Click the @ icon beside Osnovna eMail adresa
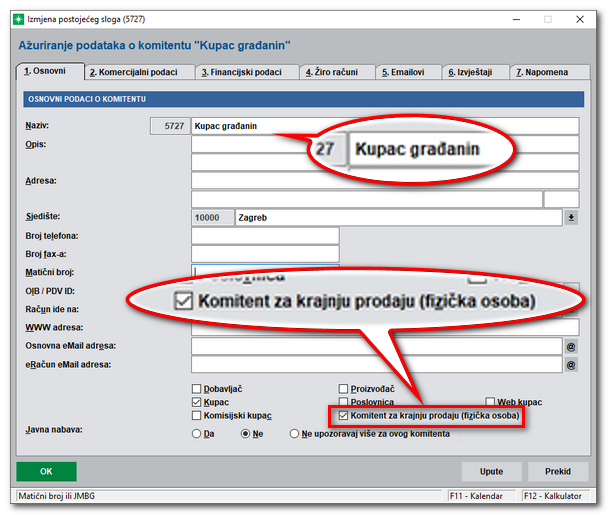This screenshot has height=515, width=608. [x=571, y=346]
